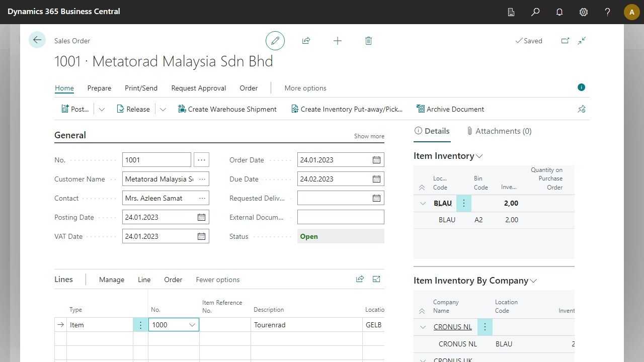Viewport: 644px width, 362px height.
Task: Switch to the Prepare tab
Action: pyautogui.click(x=99, y=88)
